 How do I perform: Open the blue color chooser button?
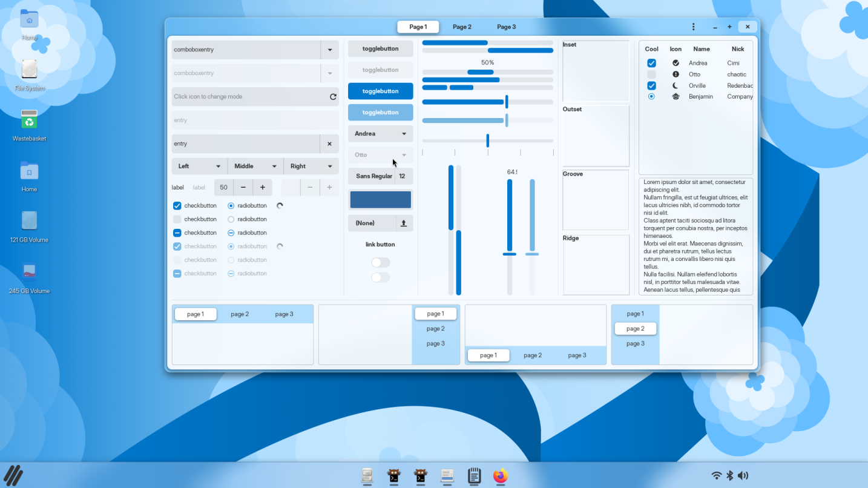pos(381,200)
